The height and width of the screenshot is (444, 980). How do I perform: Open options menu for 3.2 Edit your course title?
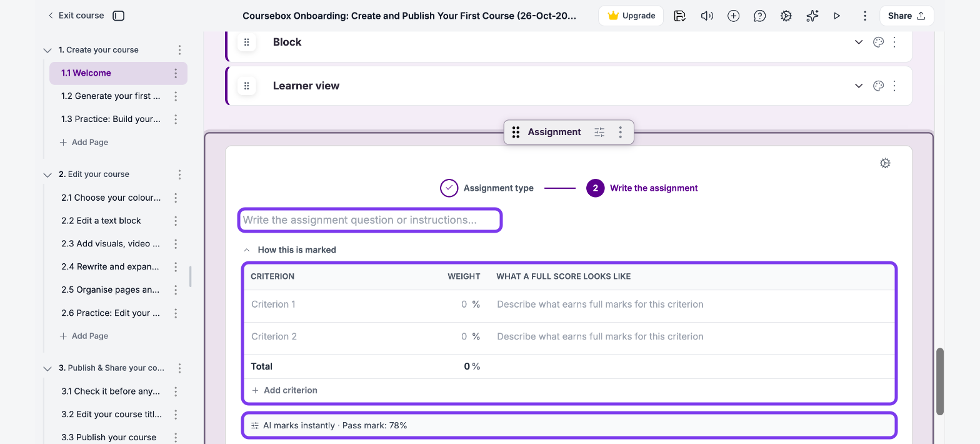pos(176,415)
